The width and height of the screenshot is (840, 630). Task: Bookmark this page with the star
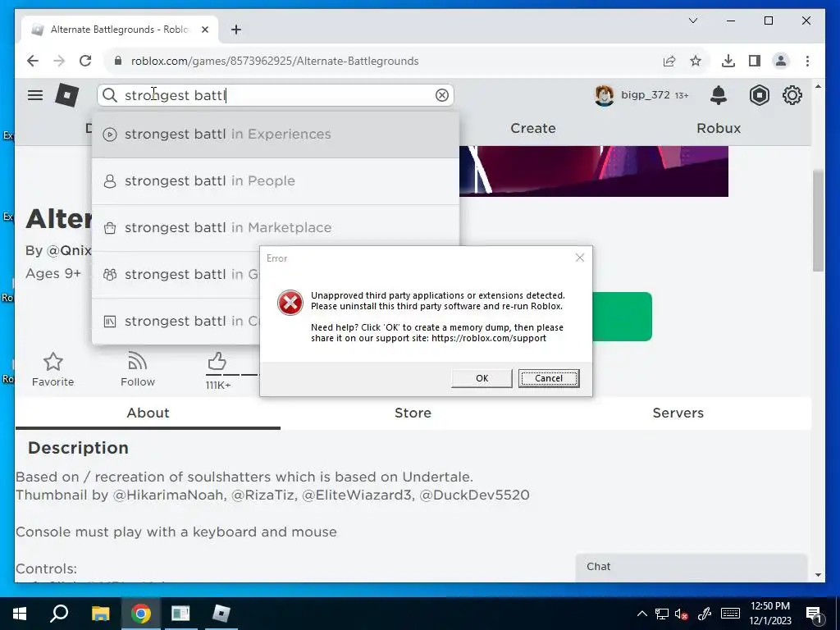[x=696, y=61]
